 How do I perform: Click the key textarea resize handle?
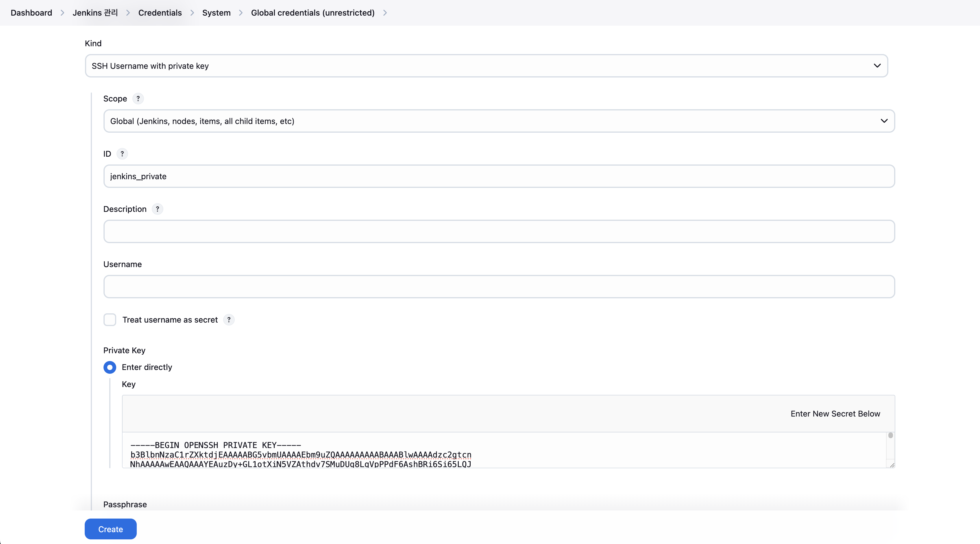click(x=892, y=465)
